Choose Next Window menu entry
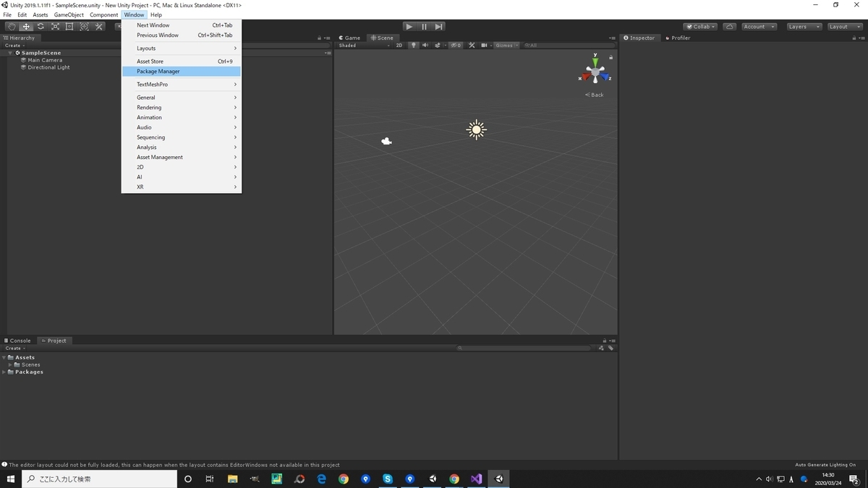This screenshot has height=488, width=868. coord(182,25)
